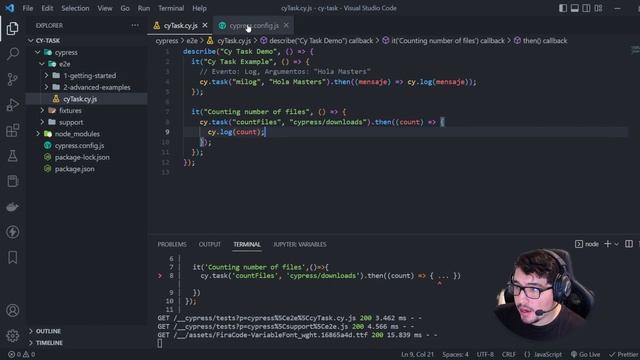The image size is (640, 360).
Task: Open the Extensions view
Action: coord(12,130)
